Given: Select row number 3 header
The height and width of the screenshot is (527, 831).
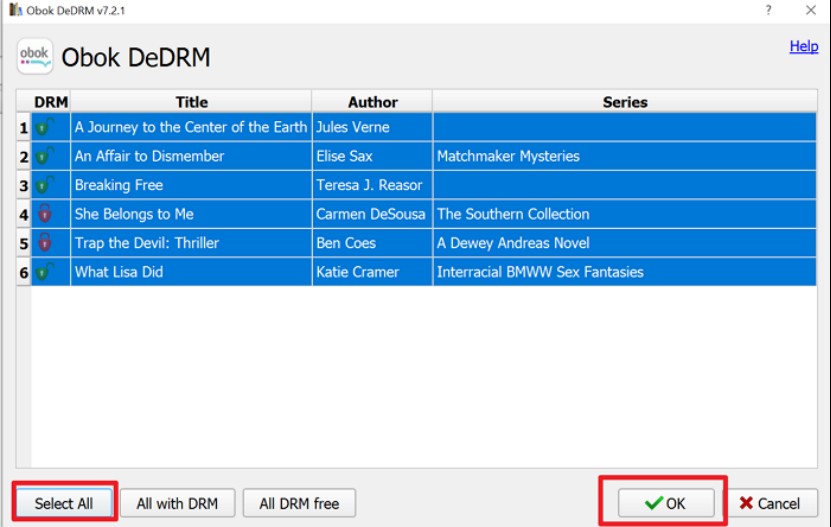Looking at the screenshot, I should pos(23,185).
